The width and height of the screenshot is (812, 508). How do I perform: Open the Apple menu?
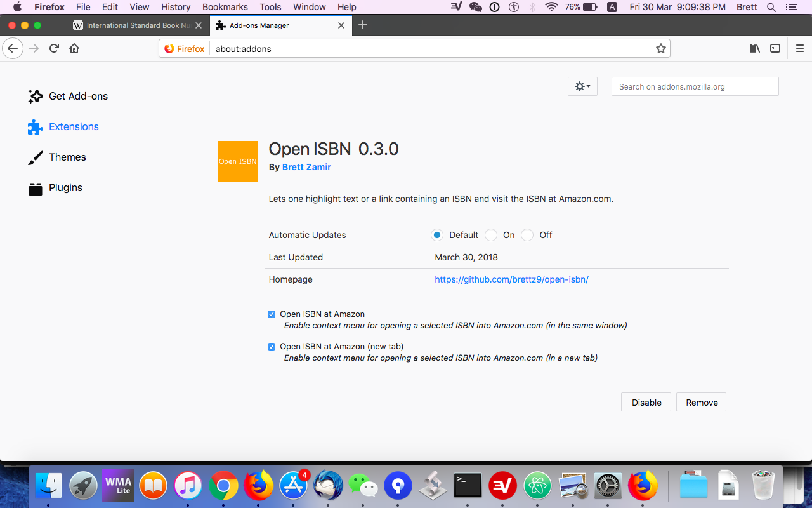(17, 7)
